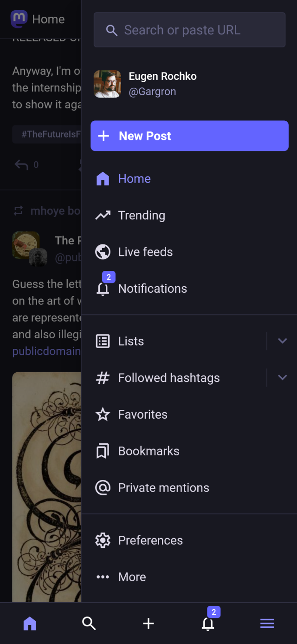The width and height of the screenshot is (297, 644).
Task: Select Home in the side menu
Action: point(134,179)
